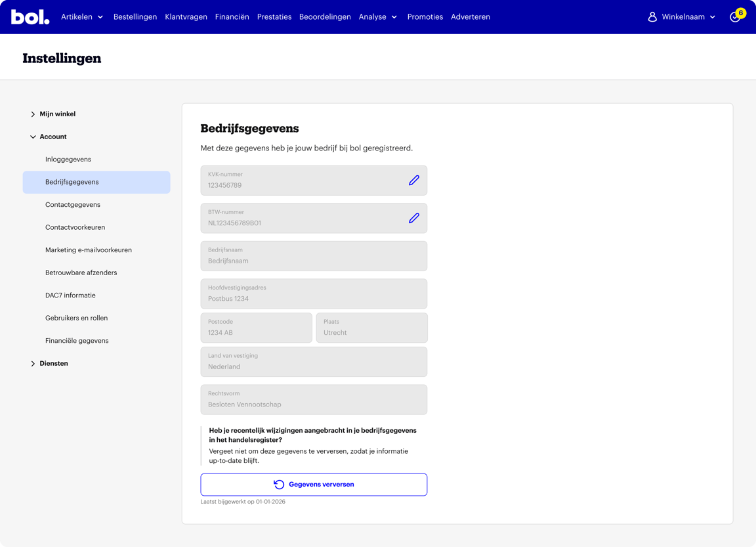756x547 pixels.
Task: Click the Instellingen page heading
Action: (62, 58)
